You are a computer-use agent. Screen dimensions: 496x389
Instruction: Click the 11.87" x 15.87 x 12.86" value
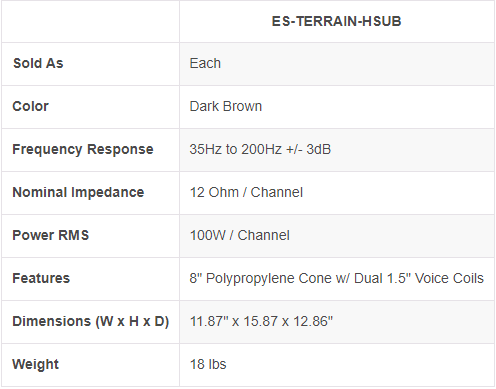pyautogui.click(x=261, y=321)
